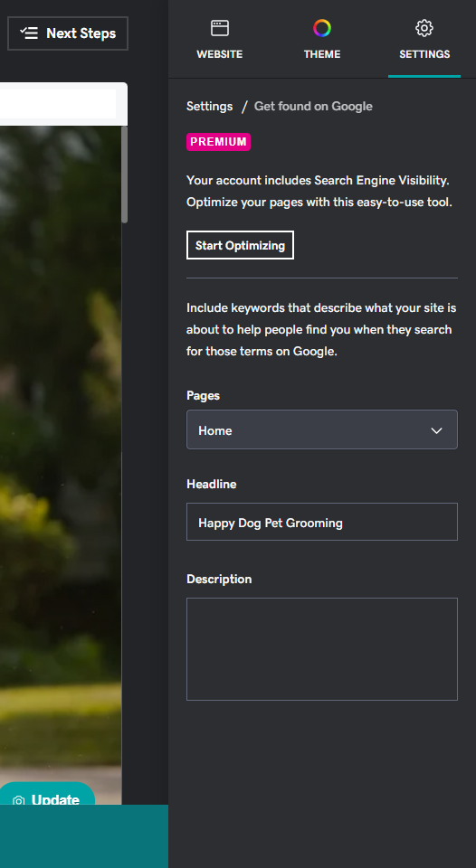Open the Next Steps checklist button
The image size is (476, 868).
(x=68, y=33)
